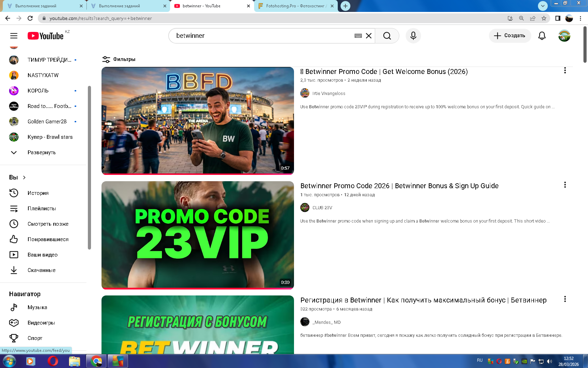The width and height of the screenshot is (588, 368).
Task: Open Ваши видео in sidebar
Action: (x=43, y=255)
